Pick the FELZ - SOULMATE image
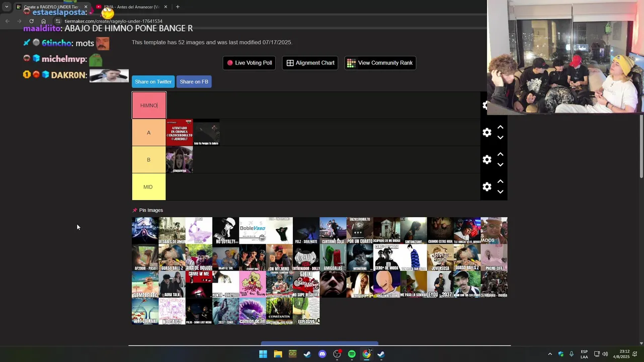The image size is (644, 362). pos(306,230)
